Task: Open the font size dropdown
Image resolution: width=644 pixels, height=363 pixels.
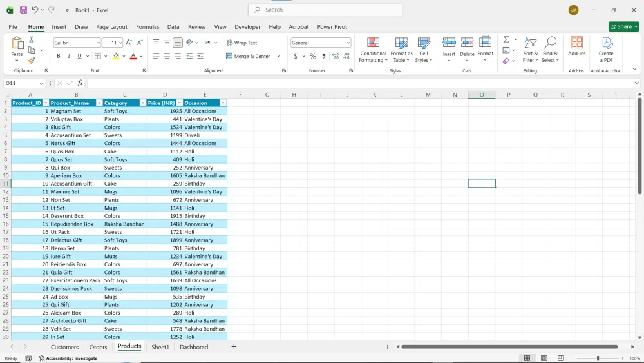Action: pyautogui.click(x=120, y=43)
